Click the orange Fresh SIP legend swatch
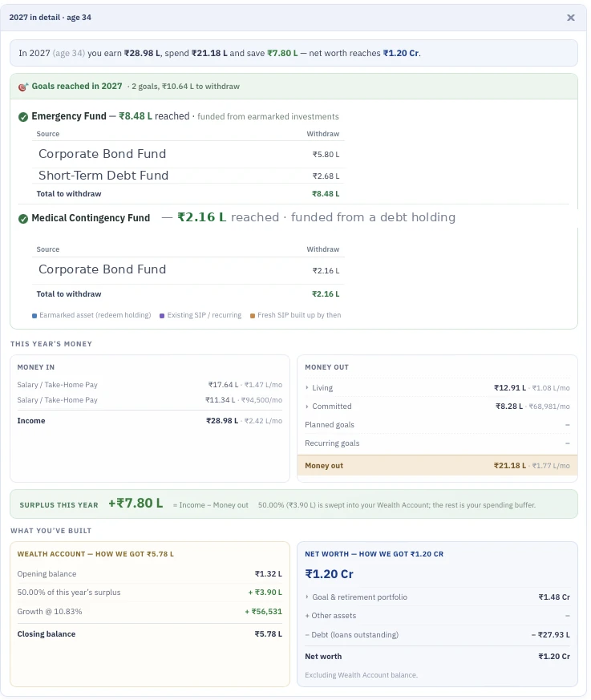Image resolution: width=591 pixels, height=700 pixels. [253, 316]
